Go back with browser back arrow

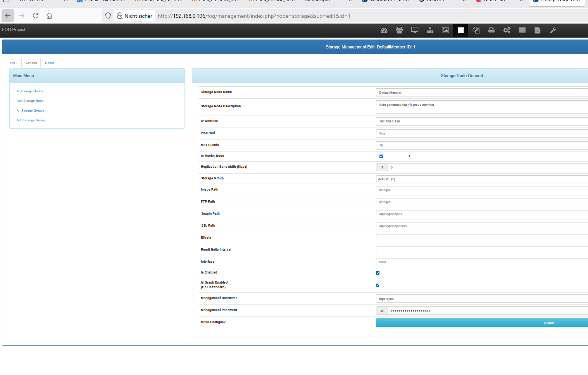pyautogui.click(x=8, y=15)
